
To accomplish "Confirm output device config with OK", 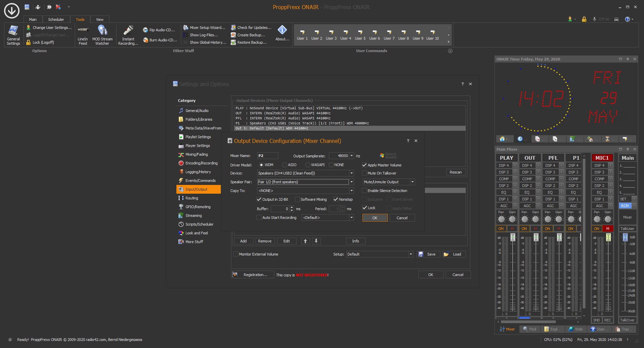I will click(x=375, y=218).
